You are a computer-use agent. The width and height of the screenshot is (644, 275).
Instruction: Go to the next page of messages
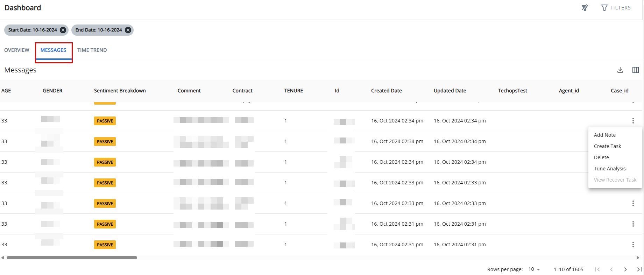pos(625,269)
